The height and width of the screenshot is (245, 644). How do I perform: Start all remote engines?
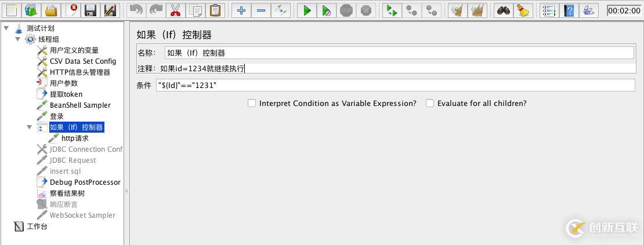[392, 10]
